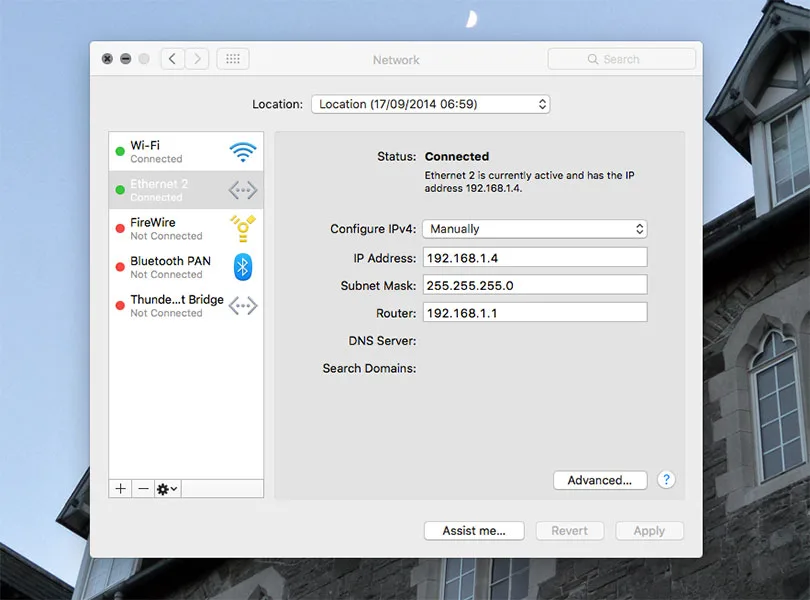Show all preferences grid button

tap(232, 59)
